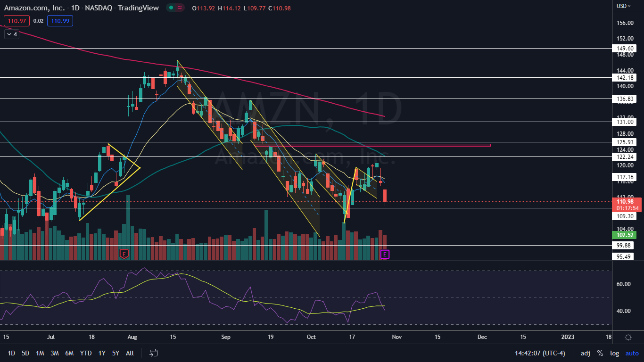This screenshot has height=362, width=644.
Task: Toggle percent scale mode
Action: click(600, 353)
